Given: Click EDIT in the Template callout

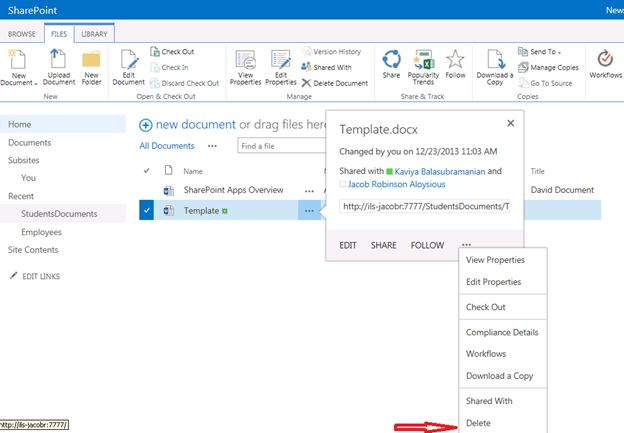Looking at the screenshot, I should (348, 245).
